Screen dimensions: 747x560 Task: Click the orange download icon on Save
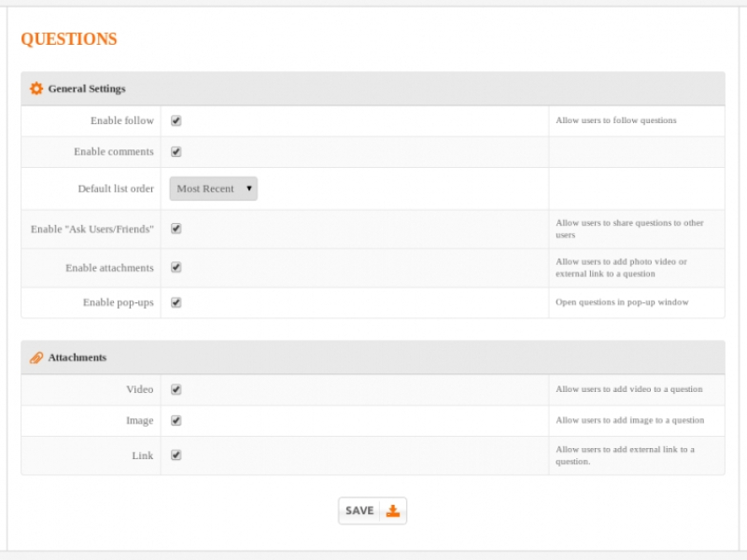(393, 511)
